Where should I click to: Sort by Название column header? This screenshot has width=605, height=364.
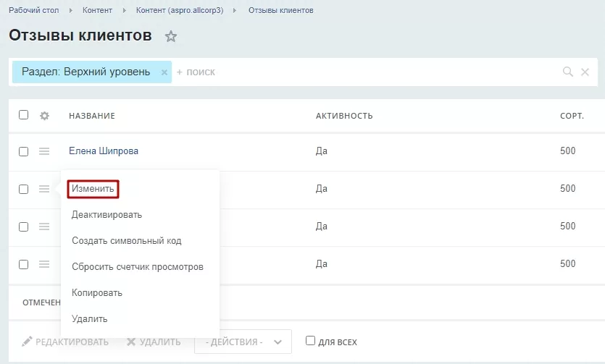(92, 116)
